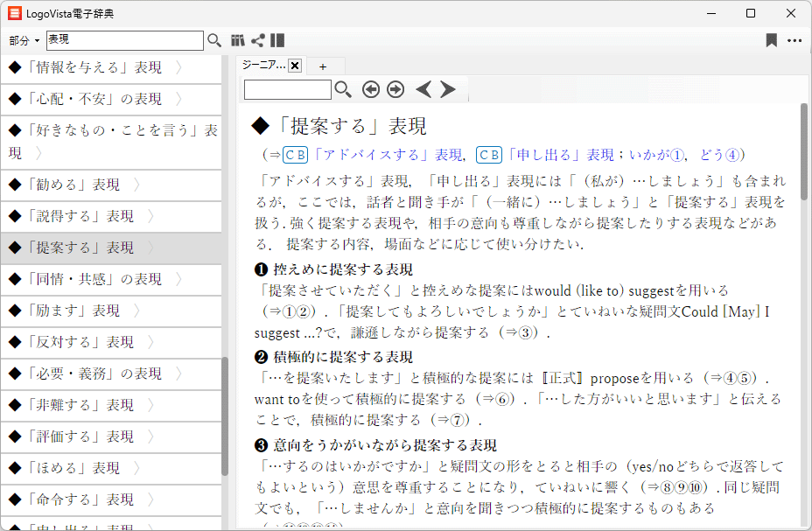Click the main search magnifier icon
This screenshot has width=812, height=531.
[214, 40]
